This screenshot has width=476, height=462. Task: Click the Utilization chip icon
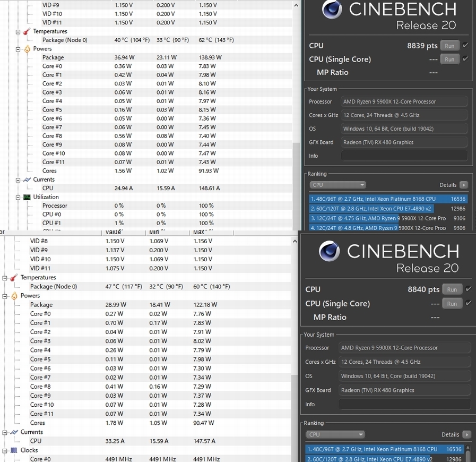[x=27, y=197]
